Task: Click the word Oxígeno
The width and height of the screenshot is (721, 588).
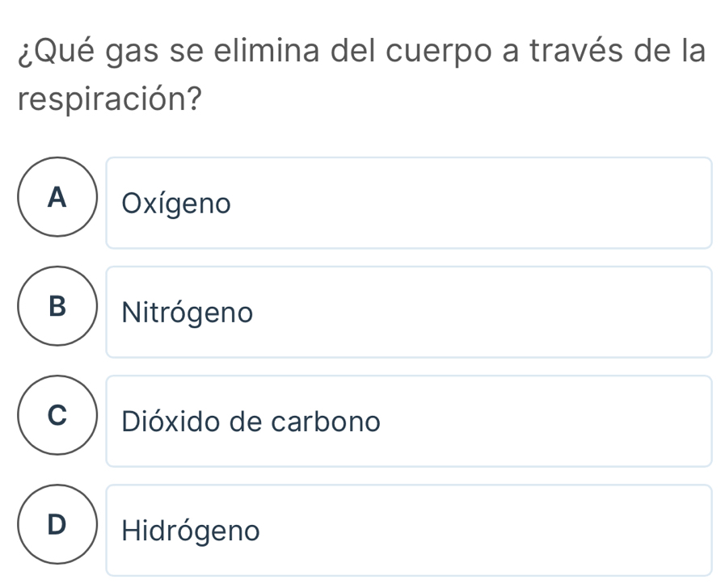Action: [x=176, y=204]
